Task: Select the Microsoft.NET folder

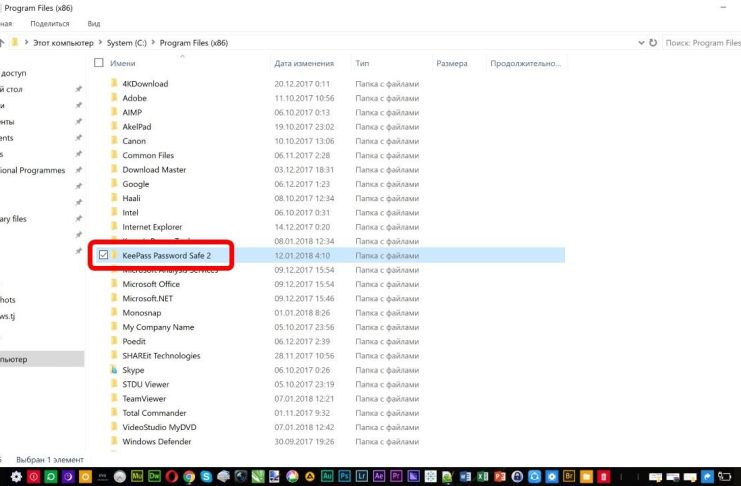Action: [x=147, y=298]
